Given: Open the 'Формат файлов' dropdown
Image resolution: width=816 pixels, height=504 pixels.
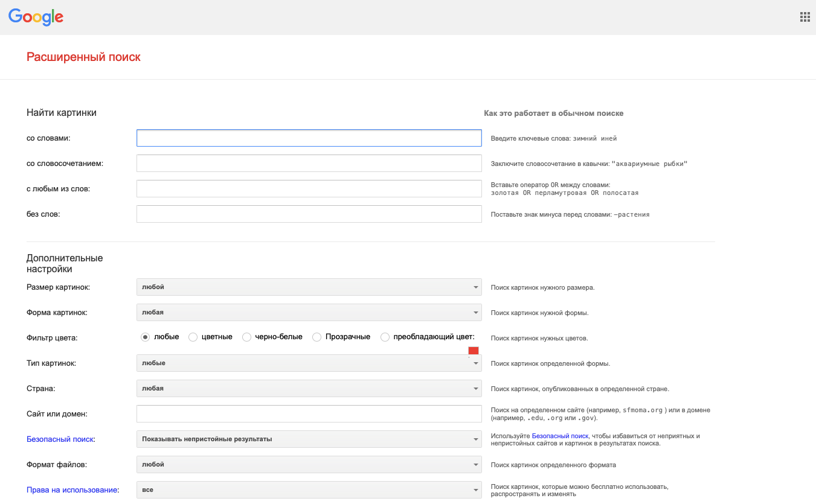Looking at the screenshot, I should pos(309,465).
